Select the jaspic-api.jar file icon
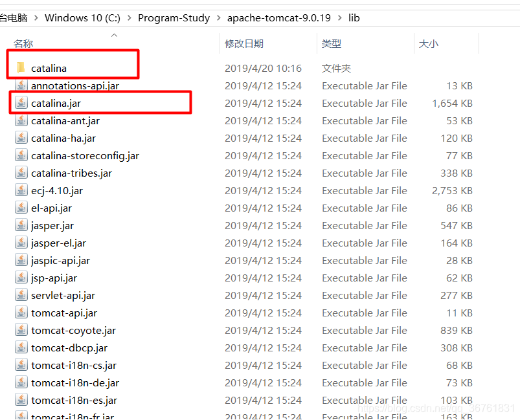 [21, 261]
